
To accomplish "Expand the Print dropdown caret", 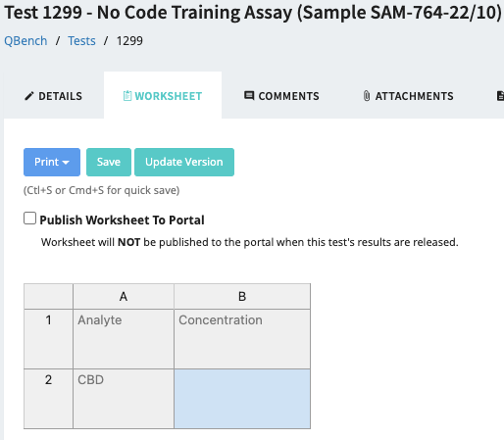I will [66, 163].
